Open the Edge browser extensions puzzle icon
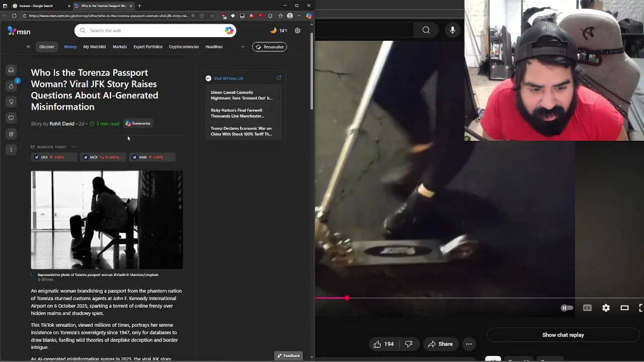The image size is (644, 362). 270,16
